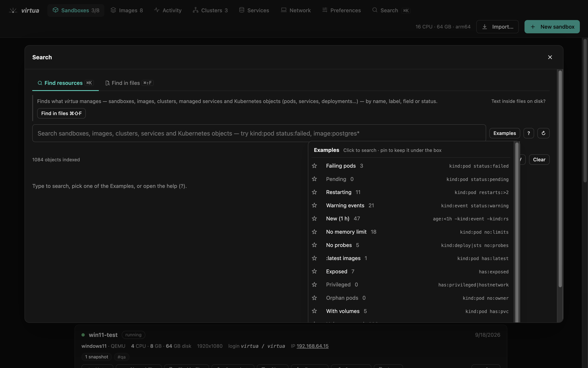The image size is (588, 368).
Task: Pin the Orphan pods example star
Action: (314, 298)
